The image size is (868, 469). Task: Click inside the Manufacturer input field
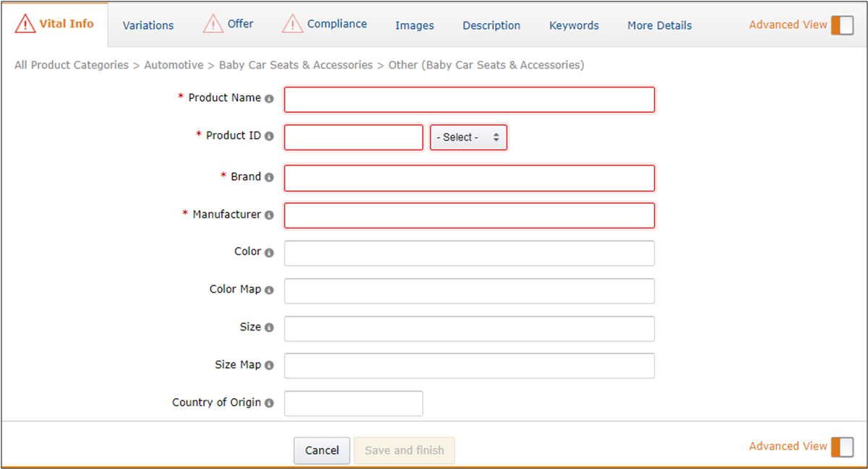(x=469, y=215)
